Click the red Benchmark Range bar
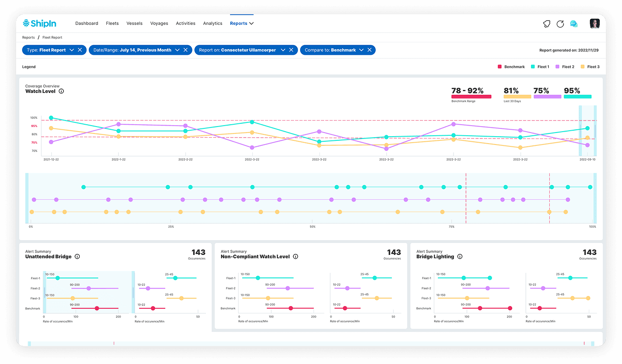Screen dimensions: 622x364 pyautogui.click(x=470, y=96)
